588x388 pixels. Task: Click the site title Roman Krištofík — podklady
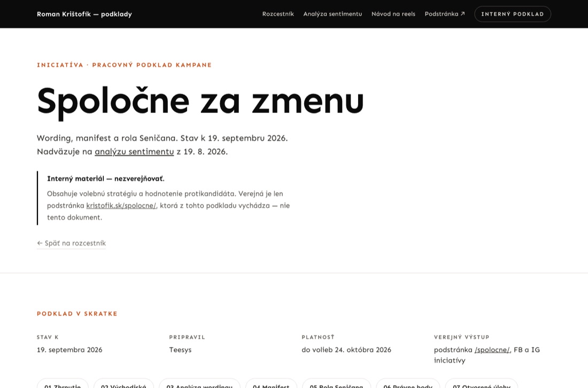tap(84, 14)
